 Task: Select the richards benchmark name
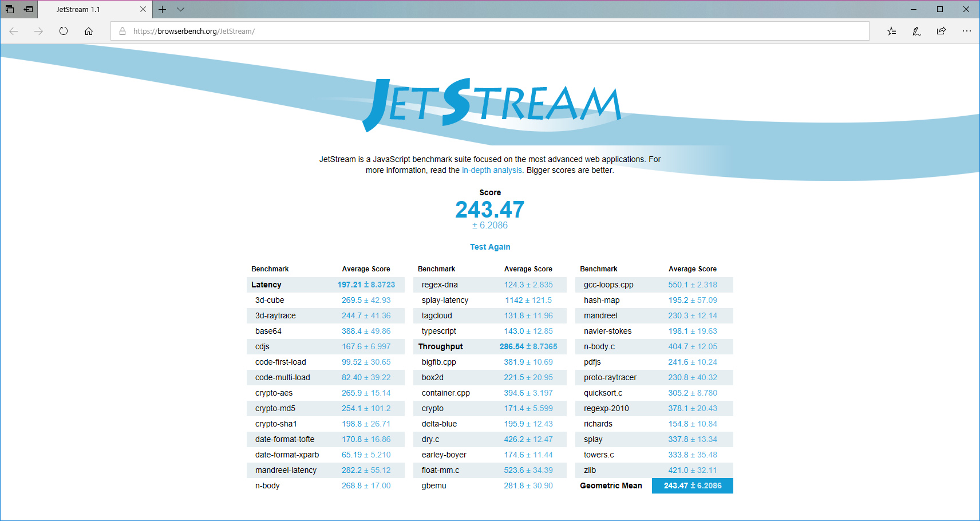click(x=598, y=424)
